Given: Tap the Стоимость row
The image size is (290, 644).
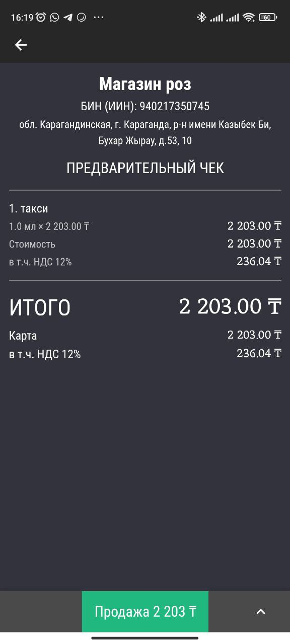Looking at the screenshot, I should click(x=145, y=244).
